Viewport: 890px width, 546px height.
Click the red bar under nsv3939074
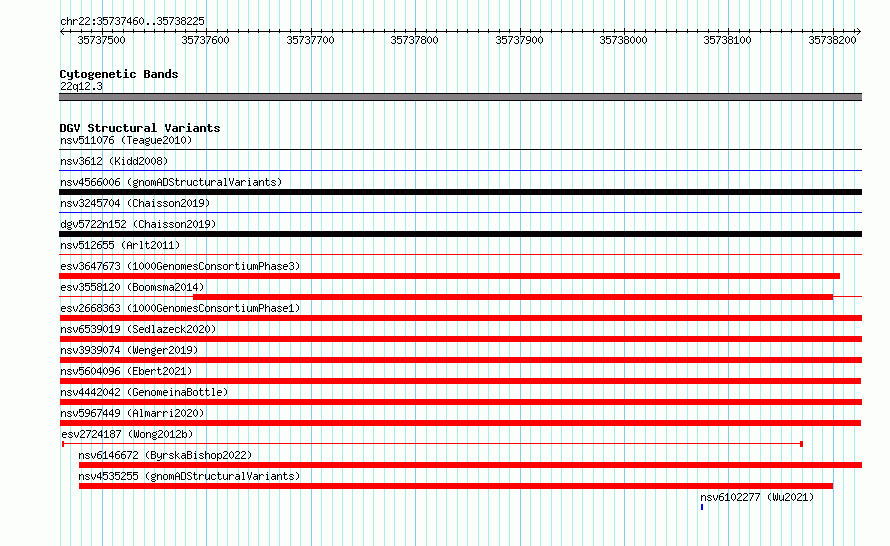point(460,360)
